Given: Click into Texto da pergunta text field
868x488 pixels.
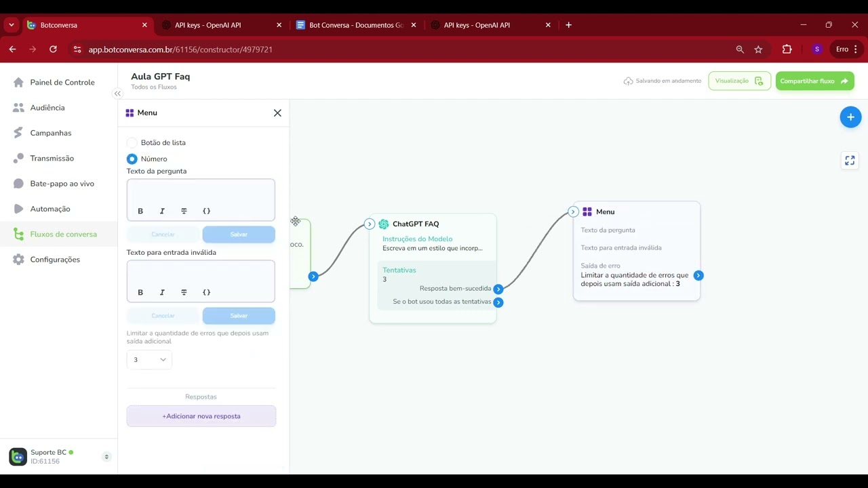Looking at the screenshot, I should click(201, 192).
